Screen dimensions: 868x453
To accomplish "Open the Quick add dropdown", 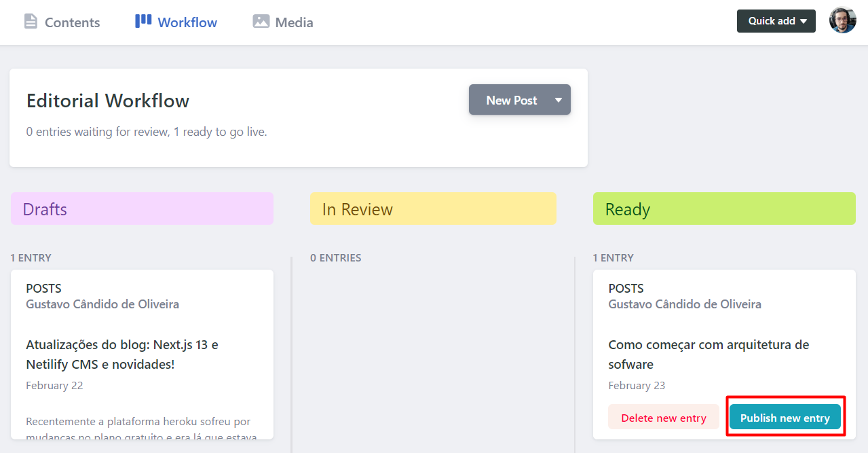I will (x=776, y=21).
